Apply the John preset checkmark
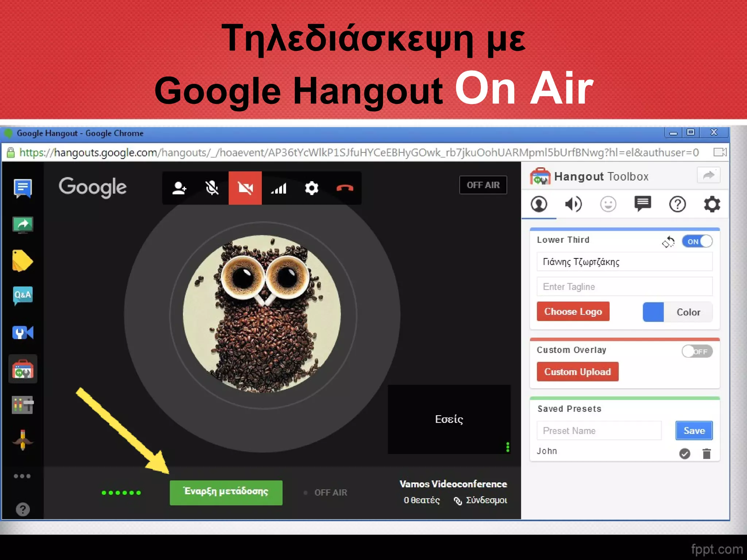Image resolution: width=747 pixels, height=560 pixels. [x=685, y=454]
